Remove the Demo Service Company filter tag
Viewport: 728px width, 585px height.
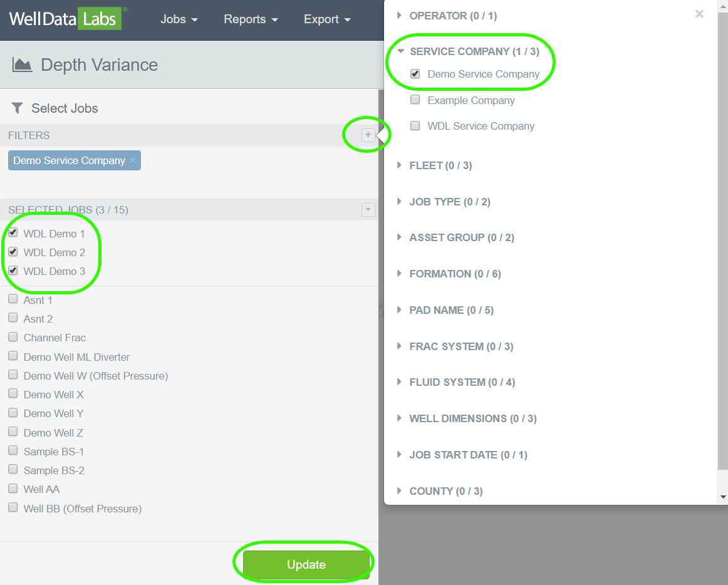133,160
